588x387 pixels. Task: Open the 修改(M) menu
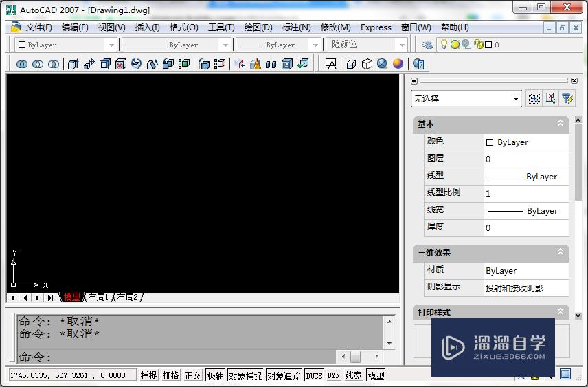336,27
